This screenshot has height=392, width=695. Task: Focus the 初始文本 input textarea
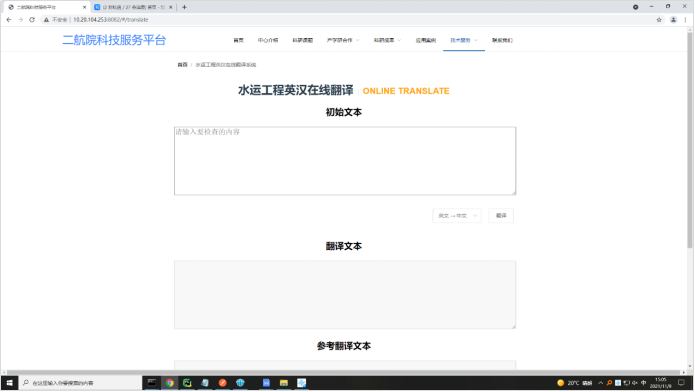(x=345, y=161)
